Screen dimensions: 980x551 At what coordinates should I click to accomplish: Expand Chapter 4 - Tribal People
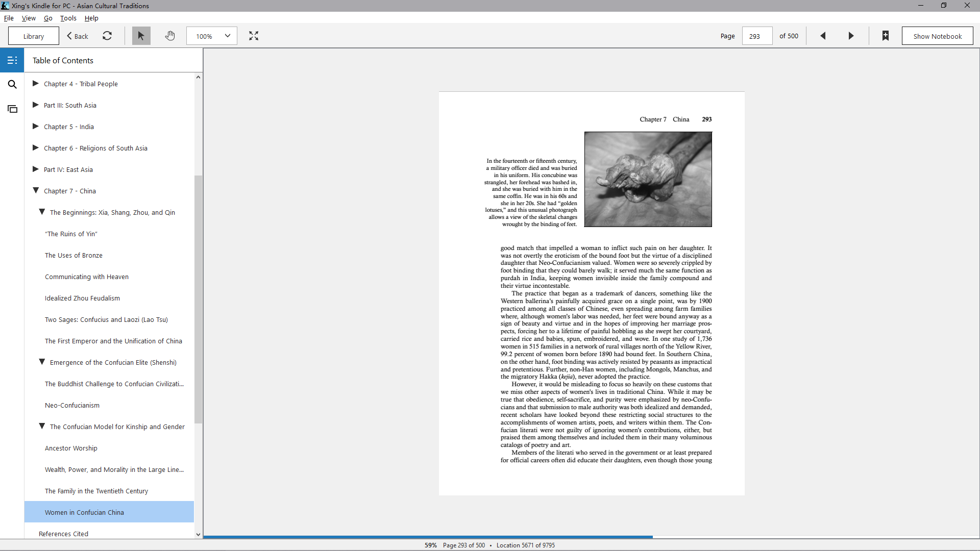point(36,83)
